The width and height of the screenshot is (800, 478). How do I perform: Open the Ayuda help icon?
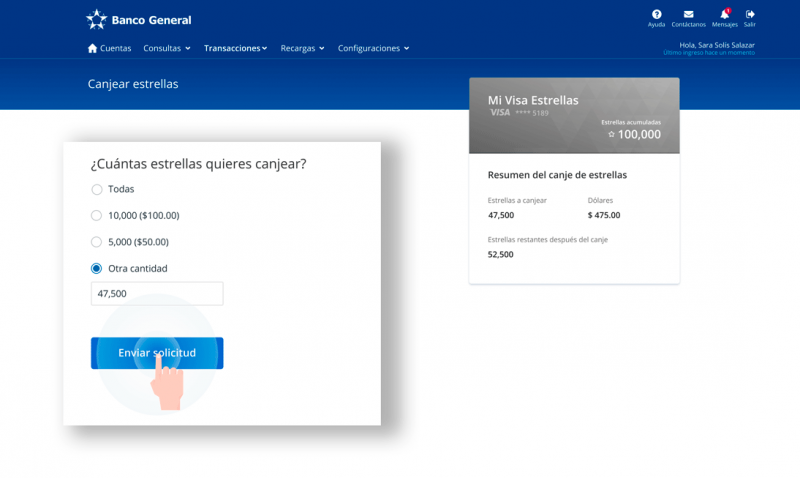(x=656, y=14)
